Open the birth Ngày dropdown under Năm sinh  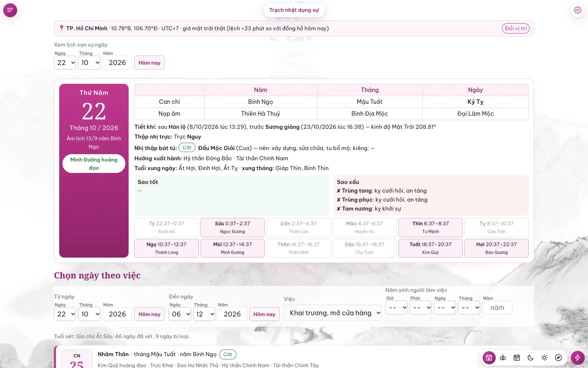point(445,307)
